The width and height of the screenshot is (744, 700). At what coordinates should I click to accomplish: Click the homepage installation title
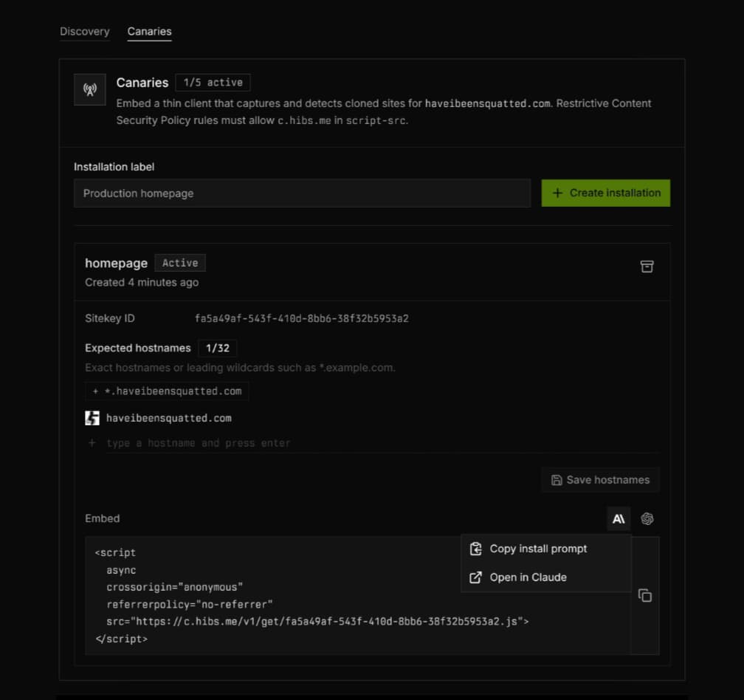117,263
